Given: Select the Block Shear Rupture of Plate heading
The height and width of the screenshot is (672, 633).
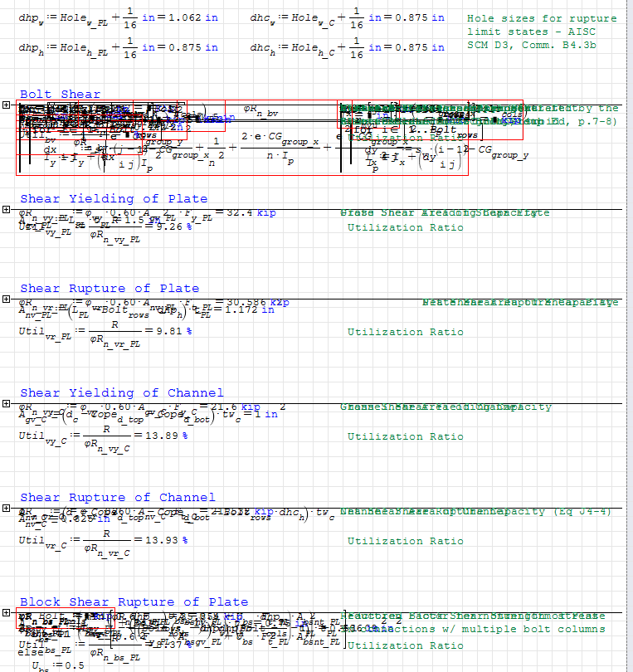Looking at the screenshot, I should (134, 602).
